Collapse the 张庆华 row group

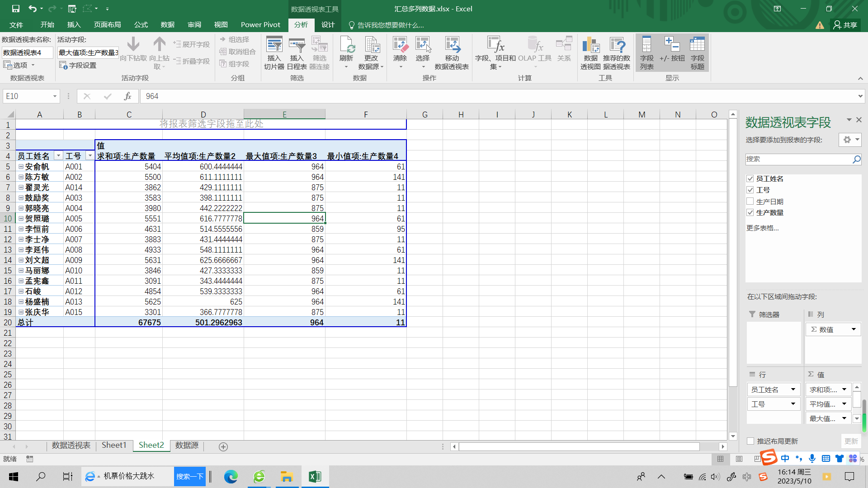(21, 312)
